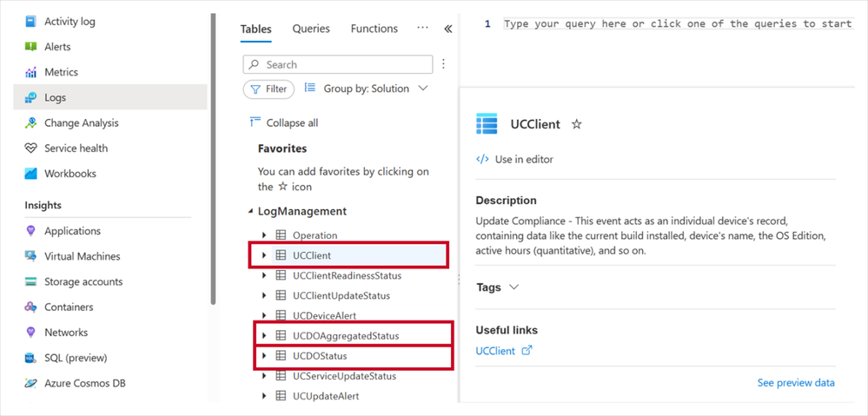Click the Networks bulb icon
The height and width of the screenshot is (416, 868).
[31, 333]
